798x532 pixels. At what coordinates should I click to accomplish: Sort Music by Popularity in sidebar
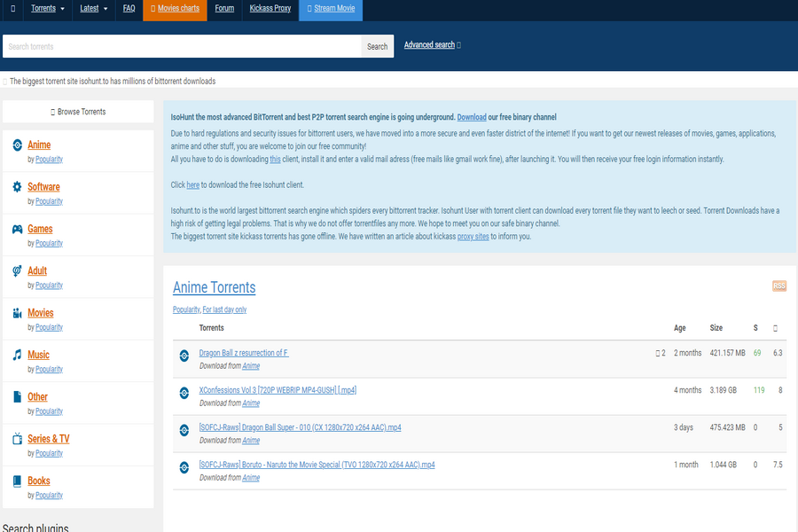(49, 369)
